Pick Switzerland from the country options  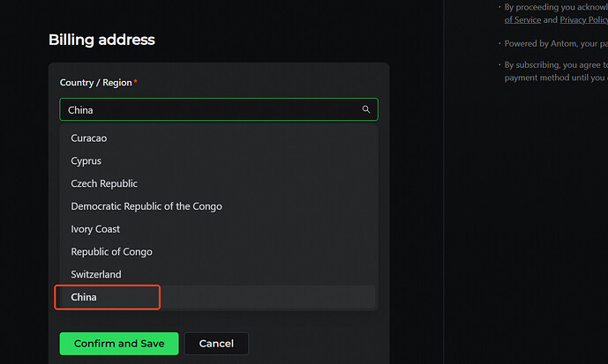tap(96, 275)
